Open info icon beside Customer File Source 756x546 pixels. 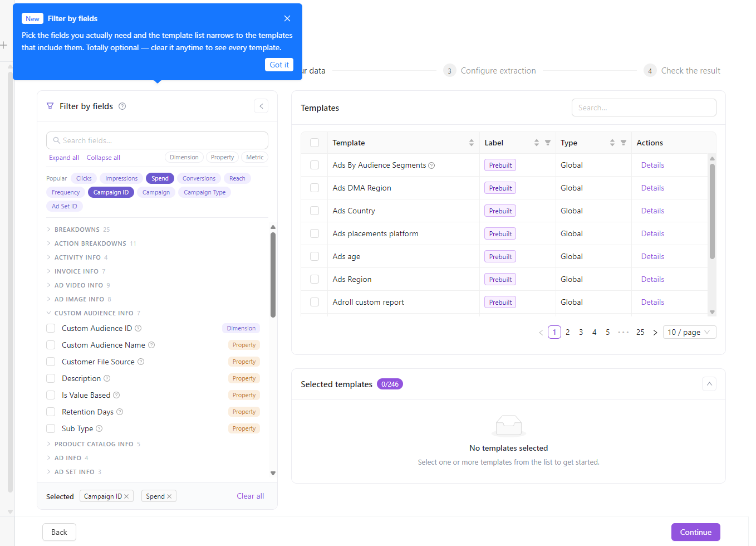[141, 362]
